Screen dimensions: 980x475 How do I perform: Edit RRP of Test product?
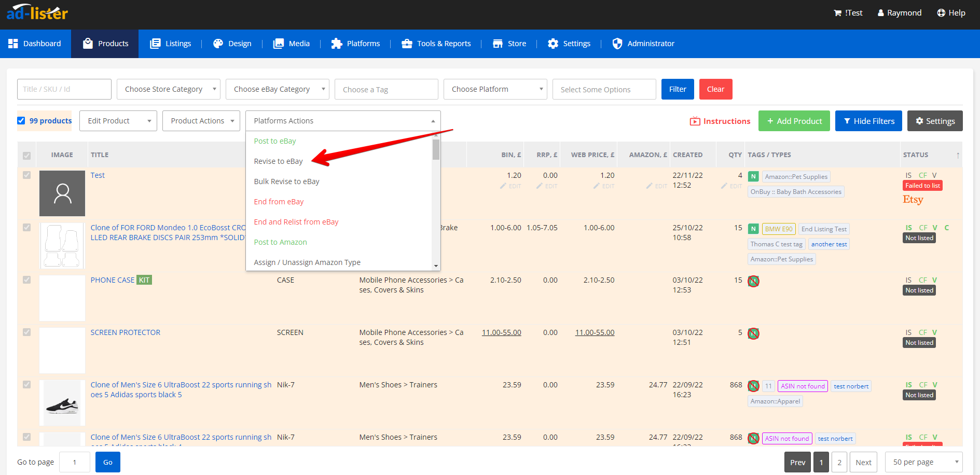547,186
